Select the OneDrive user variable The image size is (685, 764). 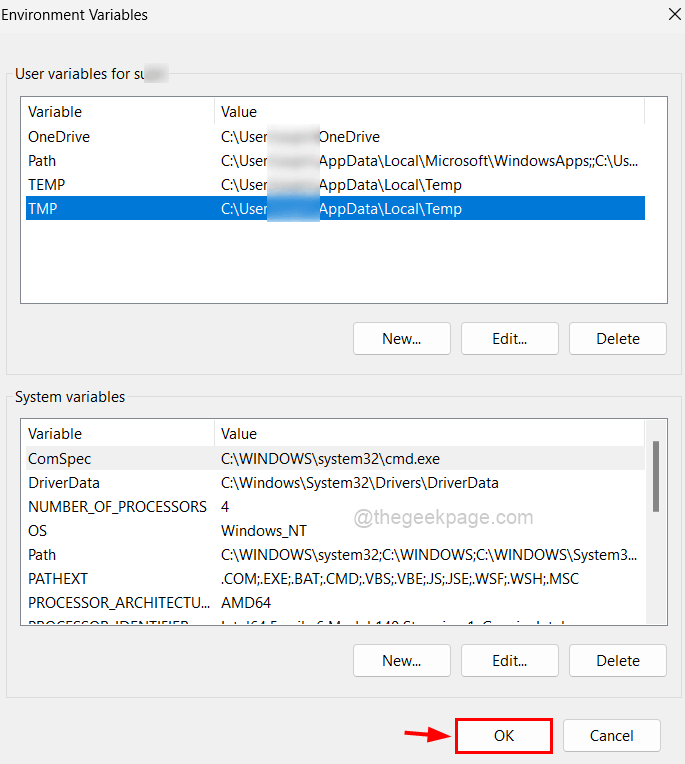(60, 137)
